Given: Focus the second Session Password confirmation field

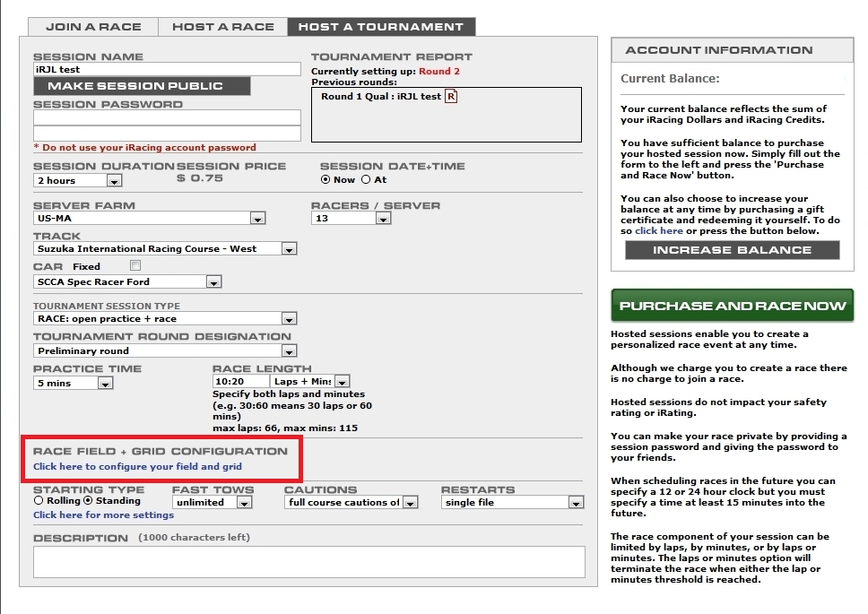Looking at the screenshot, I should tap(167, 134).
